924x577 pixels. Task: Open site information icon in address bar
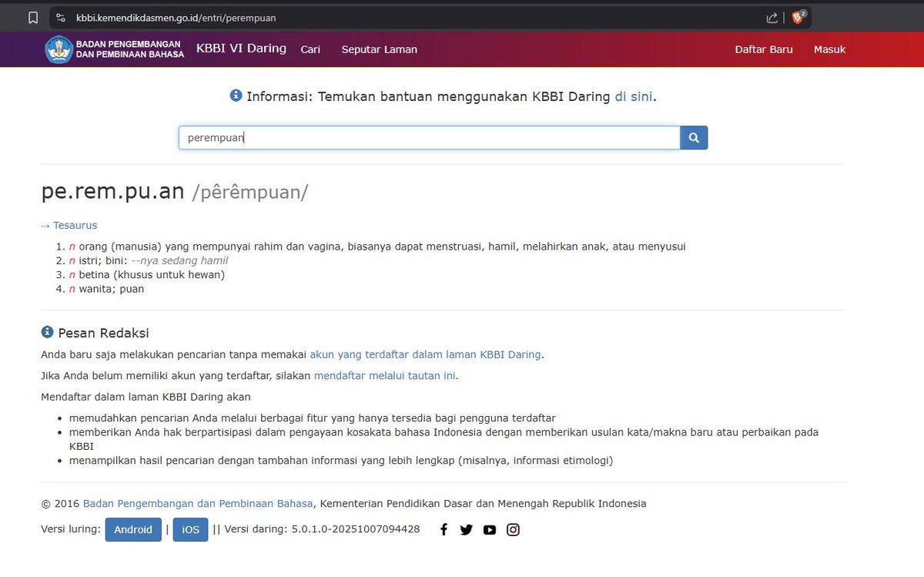[x=61, y=18]
